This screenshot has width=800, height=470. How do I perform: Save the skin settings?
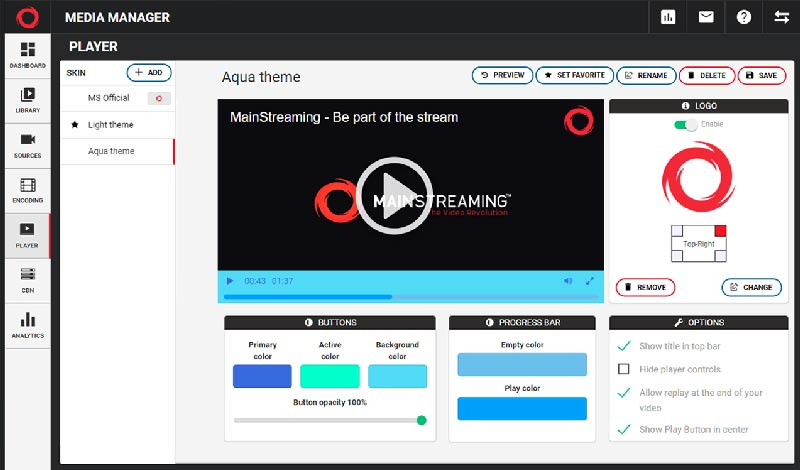click(762, 75)
